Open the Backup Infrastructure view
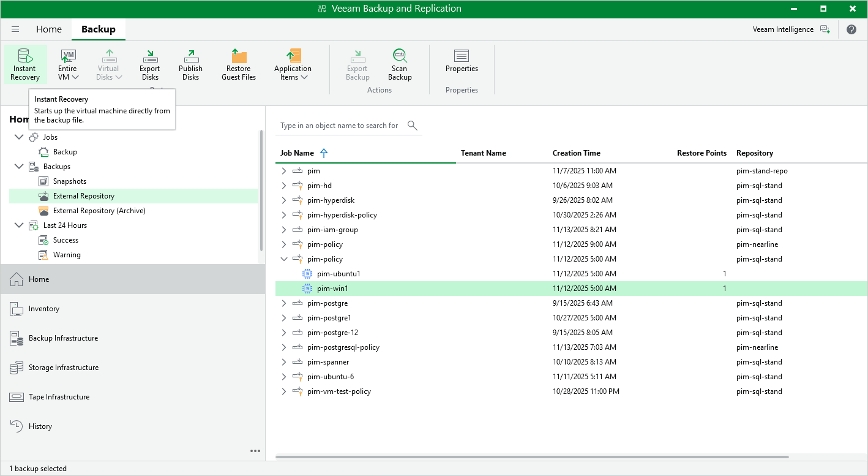Viewport: 868px width, 476px height. (133, 338)
